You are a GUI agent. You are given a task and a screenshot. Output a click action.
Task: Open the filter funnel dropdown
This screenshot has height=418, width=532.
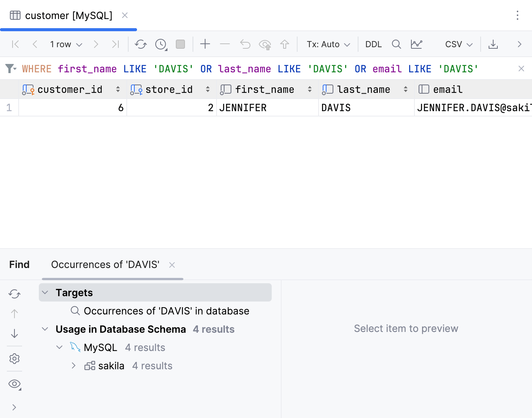point(11,69)
